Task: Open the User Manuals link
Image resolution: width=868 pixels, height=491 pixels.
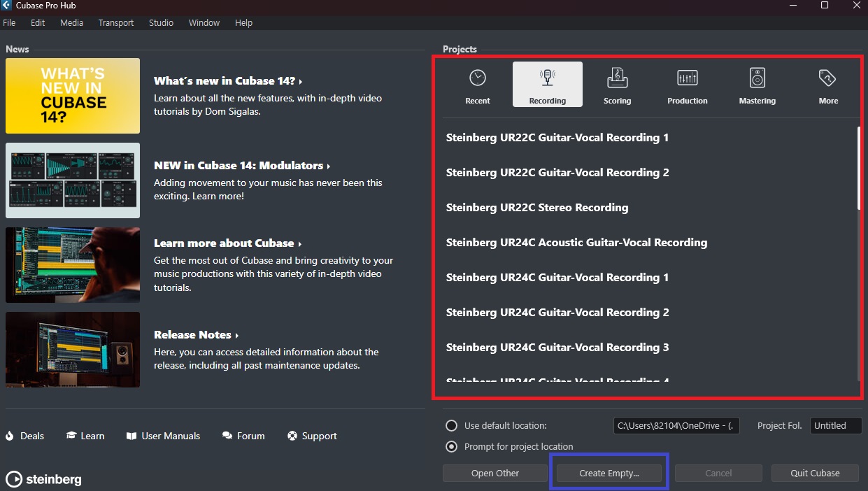Action: [x=171, y=436]
